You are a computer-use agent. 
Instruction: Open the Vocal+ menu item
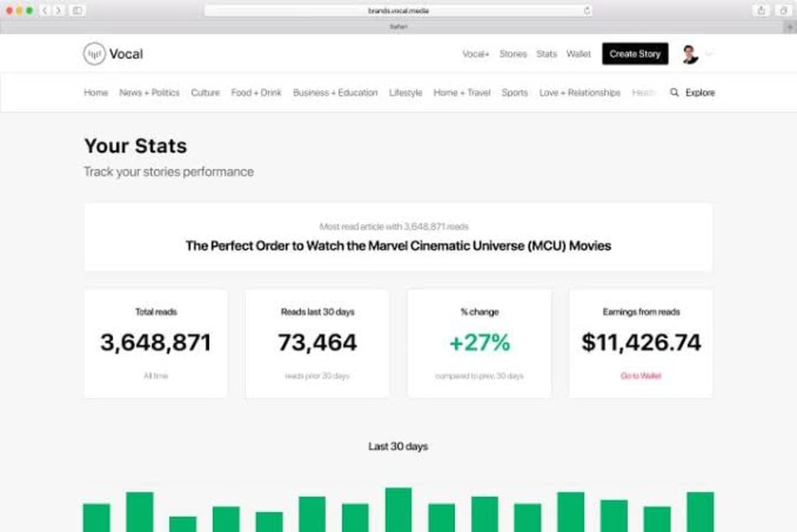coord(476,54)
